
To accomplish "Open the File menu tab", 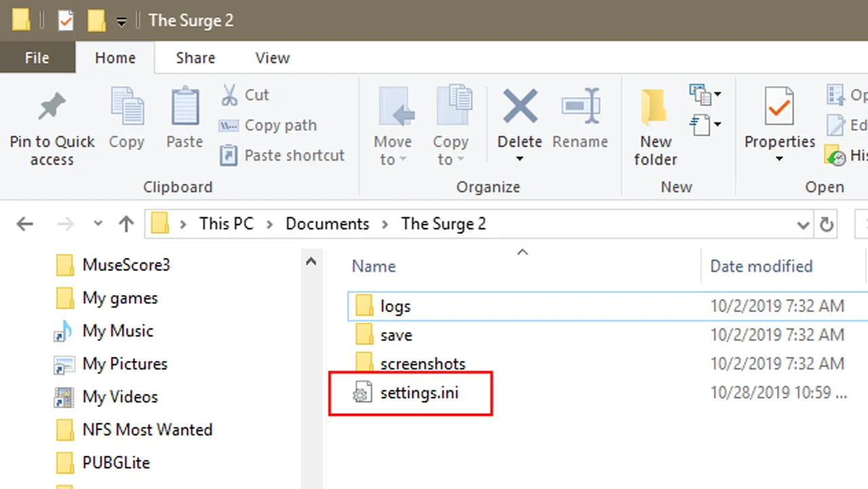I will (37, 58).
